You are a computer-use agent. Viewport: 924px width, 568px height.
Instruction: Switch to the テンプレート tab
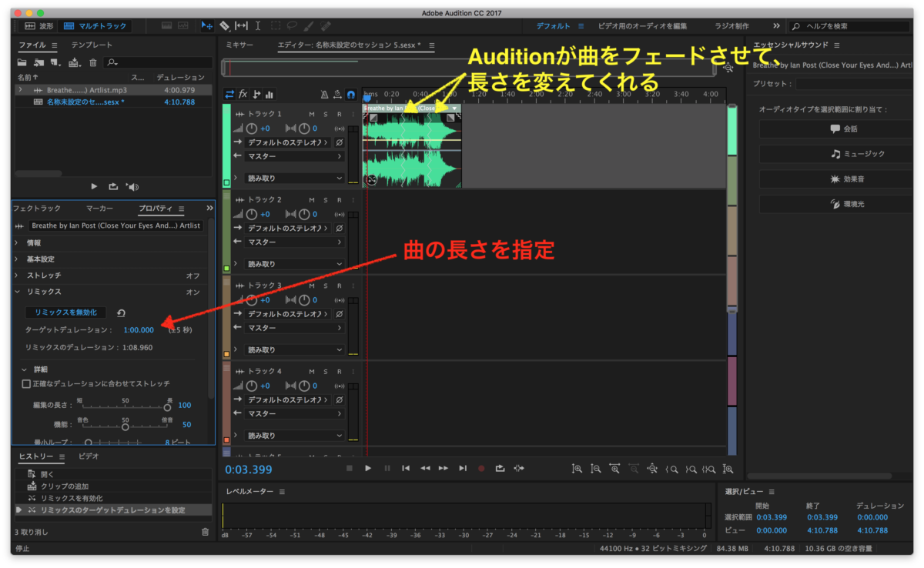point(92,45)
